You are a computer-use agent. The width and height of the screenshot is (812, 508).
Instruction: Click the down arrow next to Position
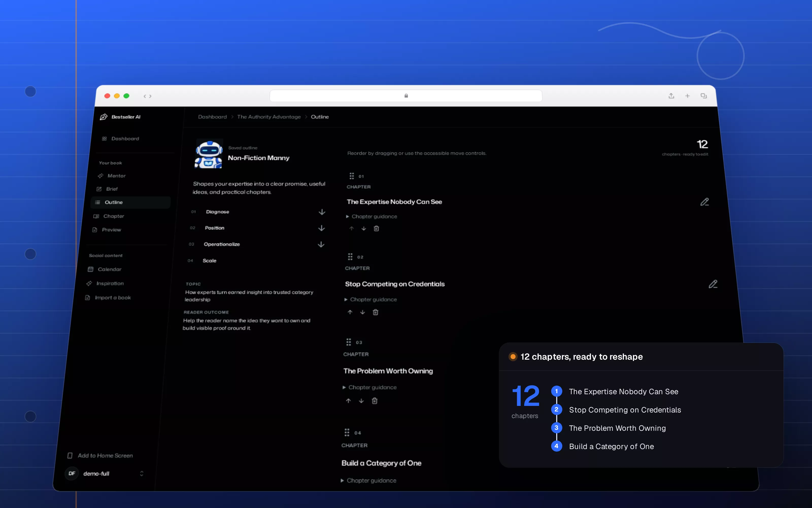(322, 228)
